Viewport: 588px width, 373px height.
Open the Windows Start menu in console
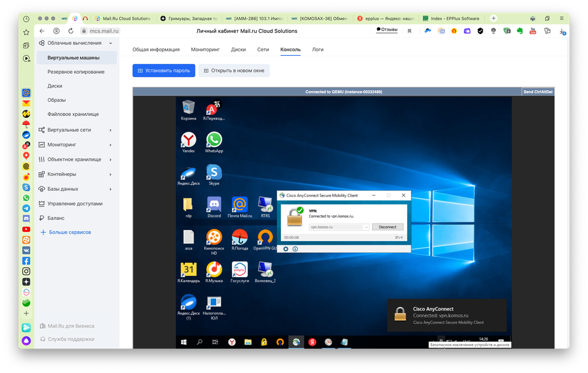click(184, 342)
